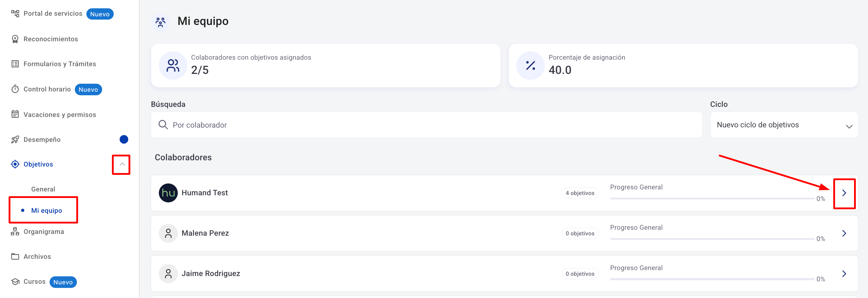Click the Organigrama hierarchy icon
The width and height of the screenshot is (868, 298).
(15, 232)
